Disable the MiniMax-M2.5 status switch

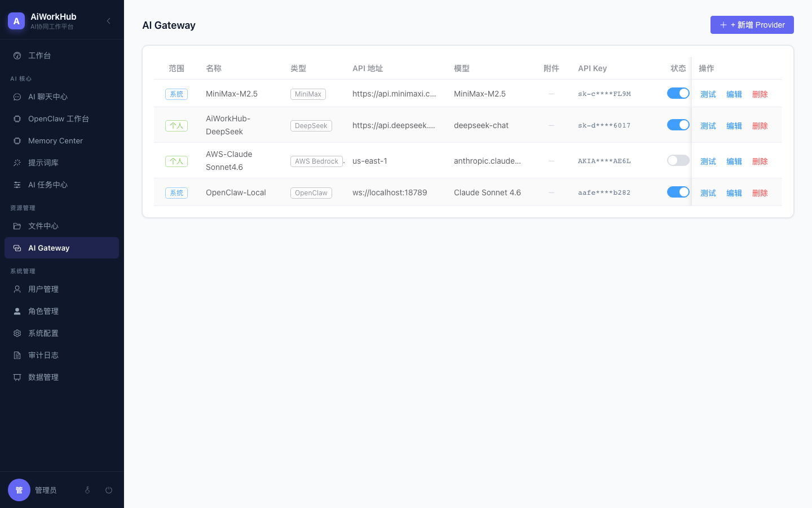tap(678, 93)
